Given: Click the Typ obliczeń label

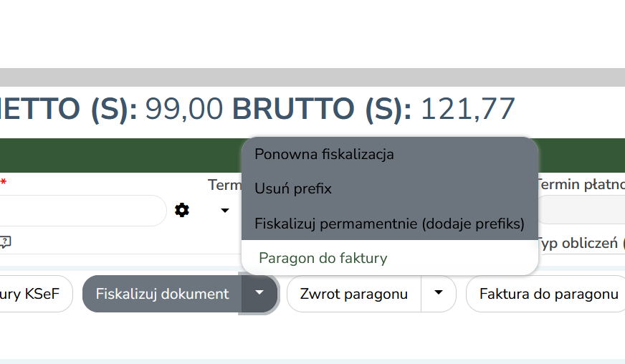Looking at the screenshot, I should tap(578, 243).
